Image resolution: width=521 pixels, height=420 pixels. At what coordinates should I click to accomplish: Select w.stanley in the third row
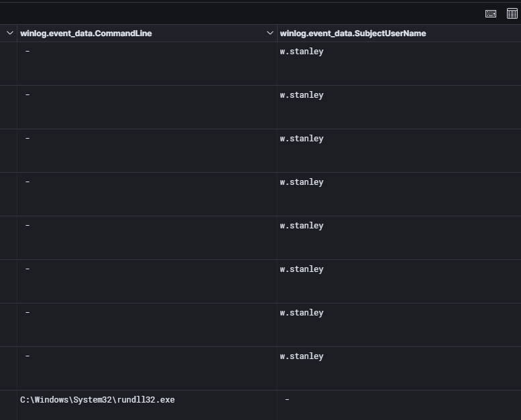[302, 139]
